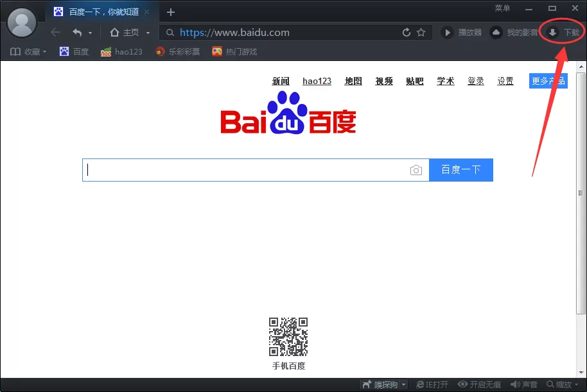Toggle 声音 sound in status bar
587x392 pixels.
(523, 384)
